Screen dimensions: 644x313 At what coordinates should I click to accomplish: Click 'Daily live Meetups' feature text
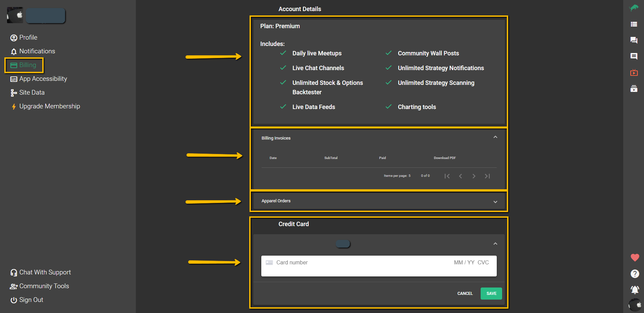[x=317, y=53]
